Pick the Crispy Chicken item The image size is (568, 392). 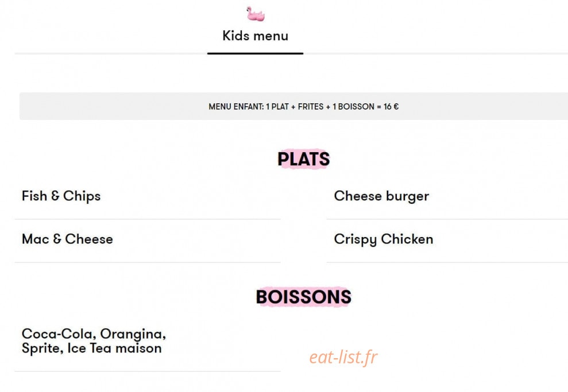click(x=384, y=239)
